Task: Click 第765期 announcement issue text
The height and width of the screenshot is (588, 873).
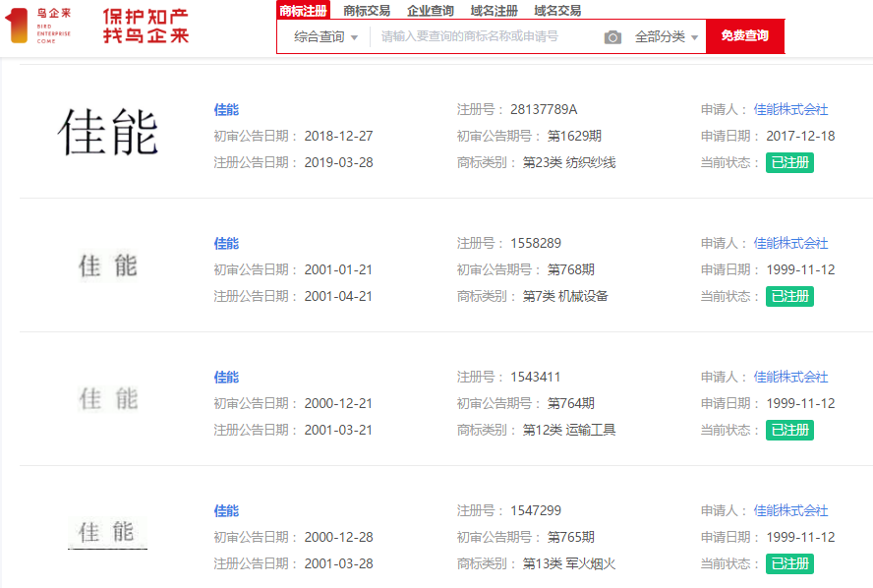Action: pos(570,537)
